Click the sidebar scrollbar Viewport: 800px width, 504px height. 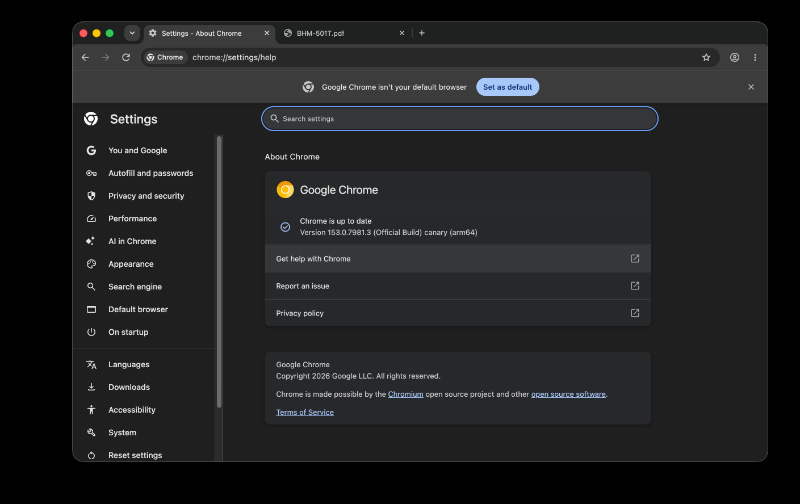click(x=219, y=271)
